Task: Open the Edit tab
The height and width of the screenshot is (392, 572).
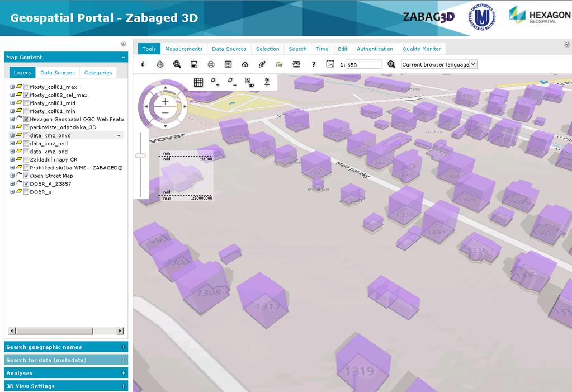Action: pyautogui.click(x=343, y=49)
